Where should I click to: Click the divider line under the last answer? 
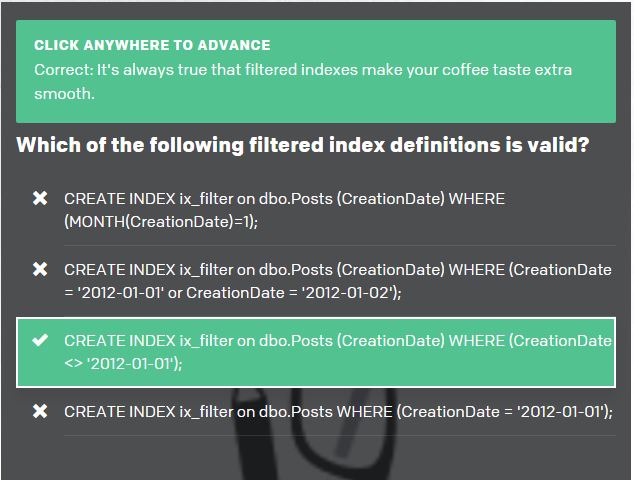(x=340, y=435)
